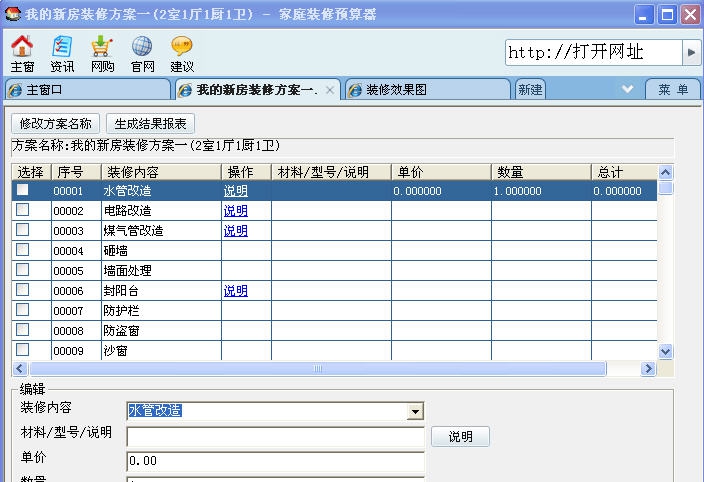Click the 说明 button in the edit panel
The image size is (704, 482).
[460, 436]
